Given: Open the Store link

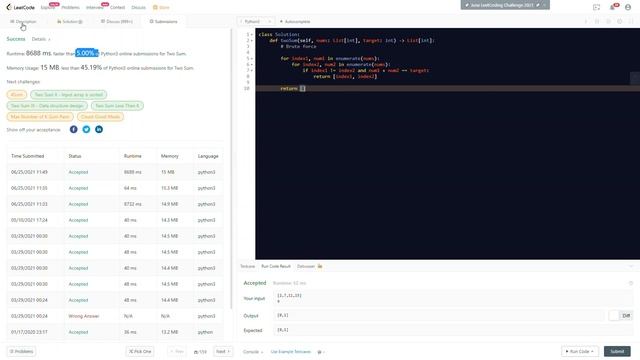Looking at the screenshot, I should point(161,7).
